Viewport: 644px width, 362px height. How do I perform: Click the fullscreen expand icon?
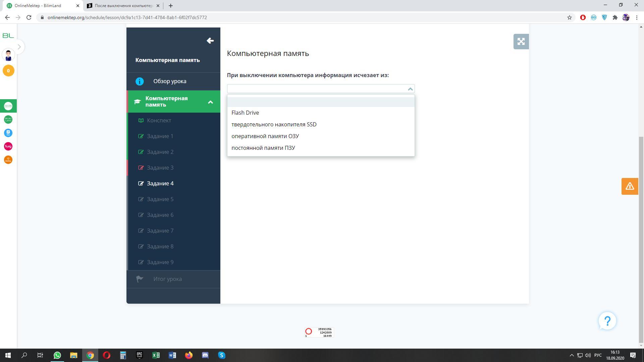tap(521, 42)
